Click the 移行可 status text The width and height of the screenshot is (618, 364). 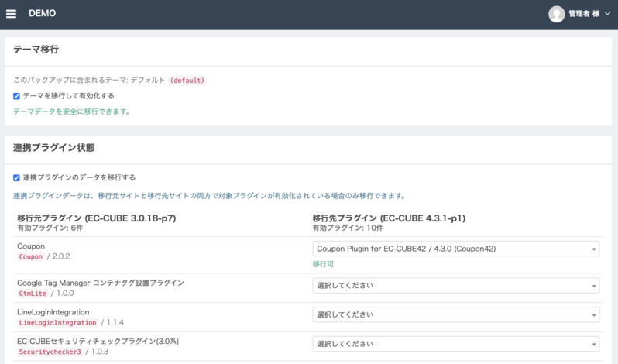click(x=323, y=264)
